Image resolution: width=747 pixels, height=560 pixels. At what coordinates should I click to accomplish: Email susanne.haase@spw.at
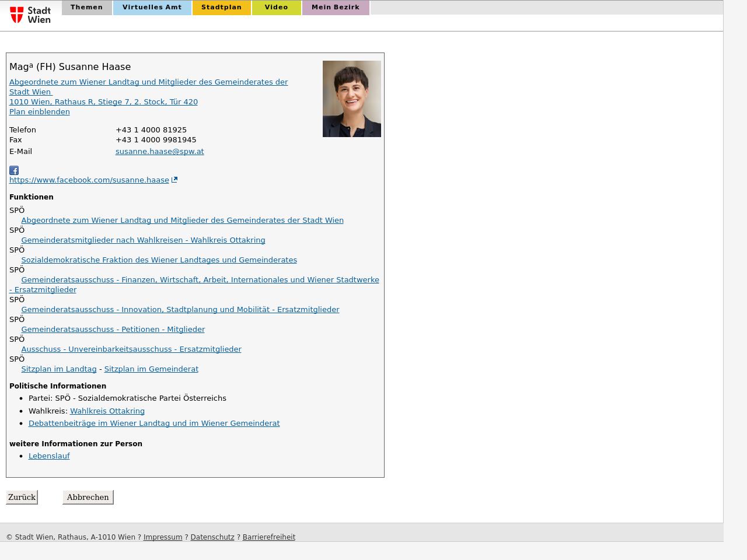[x=159, y=151]
